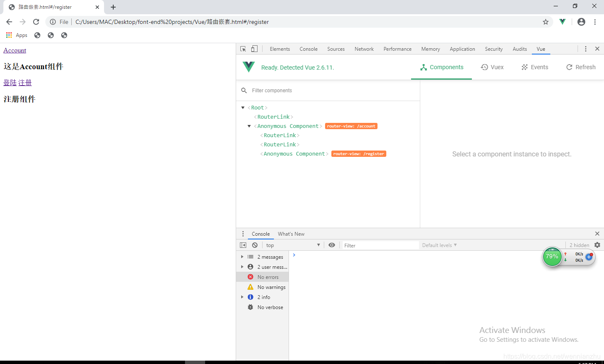Open the Performance tab
604x364 pixels.
(x=398, y=49)
